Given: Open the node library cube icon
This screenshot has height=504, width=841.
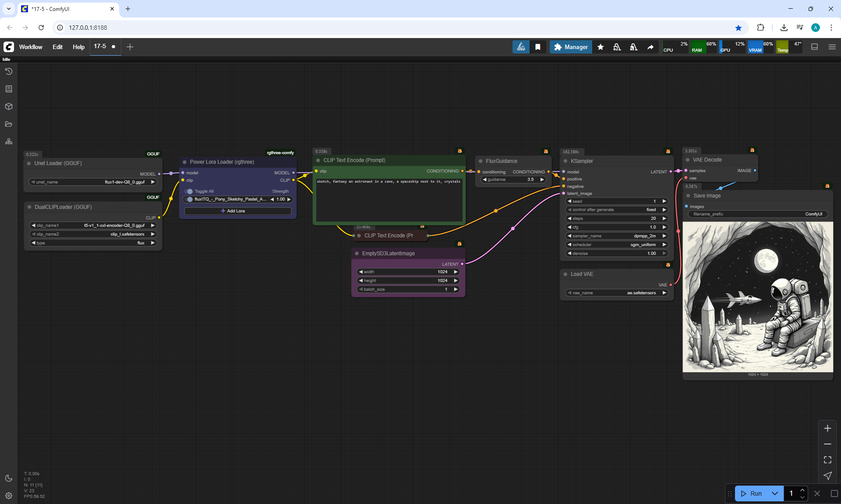Looking at the screenshot, I should [x=9, y=106].
